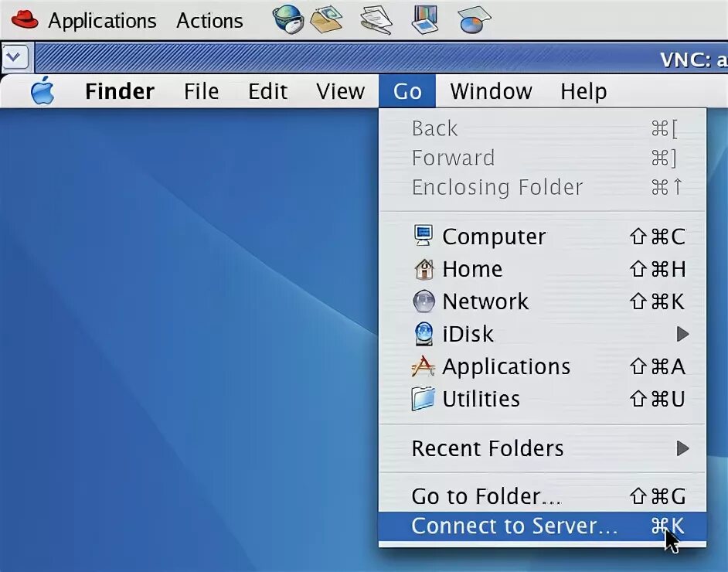This screenshot has height=572, width=728.
Task: Click the disabled Forward menu item
Action: point(543,158)
